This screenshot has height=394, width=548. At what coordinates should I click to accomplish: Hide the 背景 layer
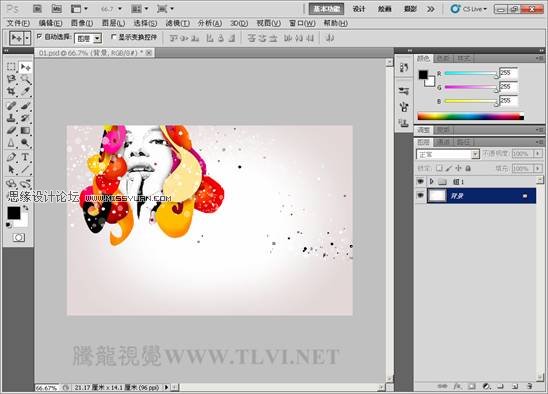[x=420, y=195]
